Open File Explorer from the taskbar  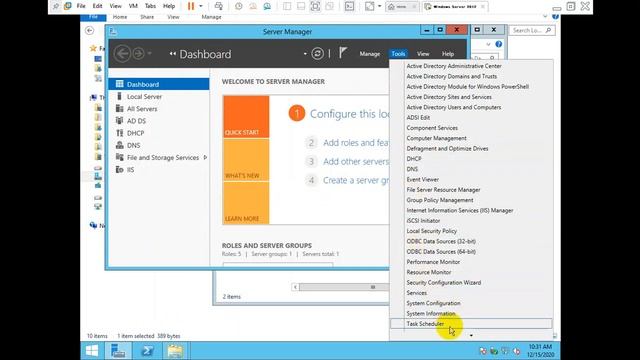point(175,351)
